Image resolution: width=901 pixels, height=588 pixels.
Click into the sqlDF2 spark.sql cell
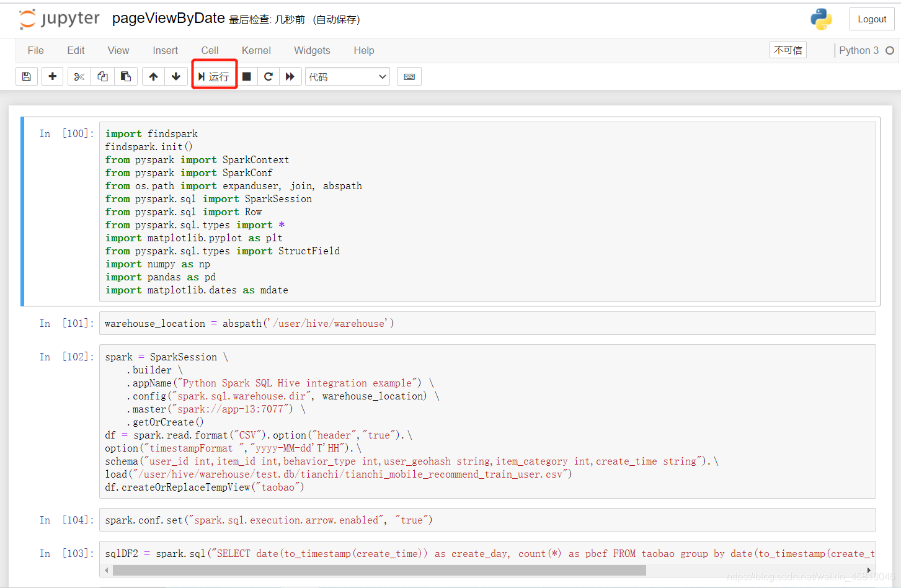click(487, 553)
